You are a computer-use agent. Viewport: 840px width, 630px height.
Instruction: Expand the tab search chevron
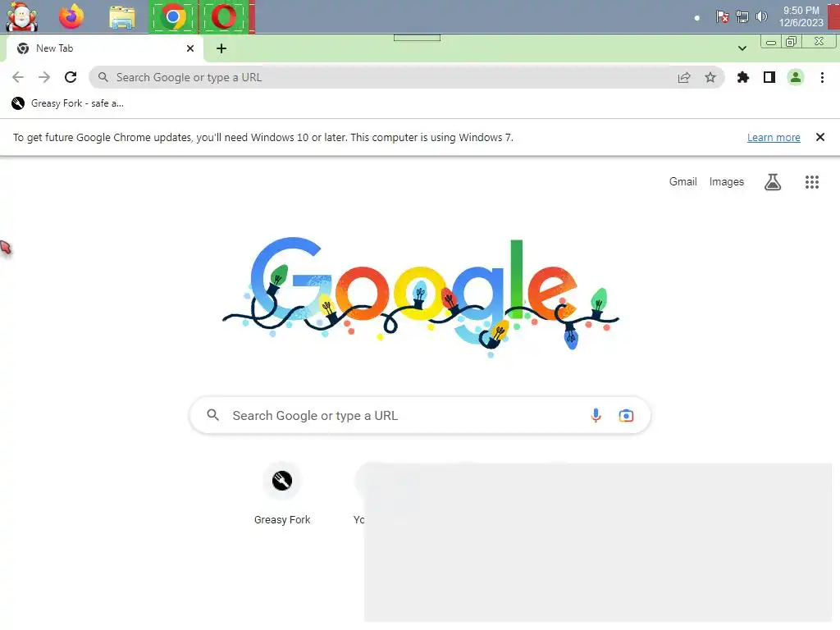(742, 48)
